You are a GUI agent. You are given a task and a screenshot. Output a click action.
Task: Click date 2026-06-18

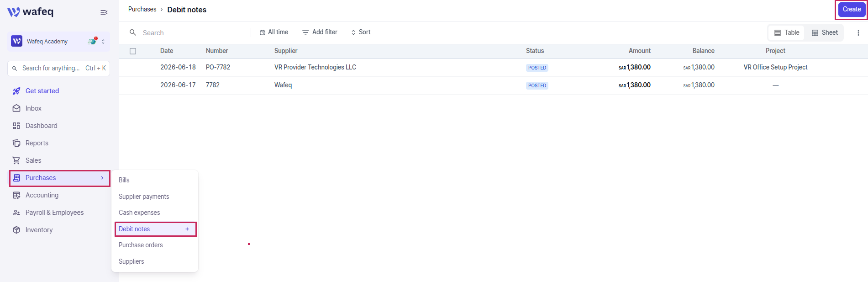coord(178,67)
